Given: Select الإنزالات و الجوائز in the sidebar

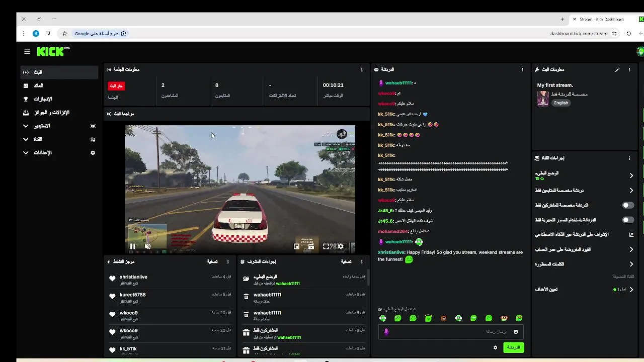Looking at the screenshot, I should (59, 113).
